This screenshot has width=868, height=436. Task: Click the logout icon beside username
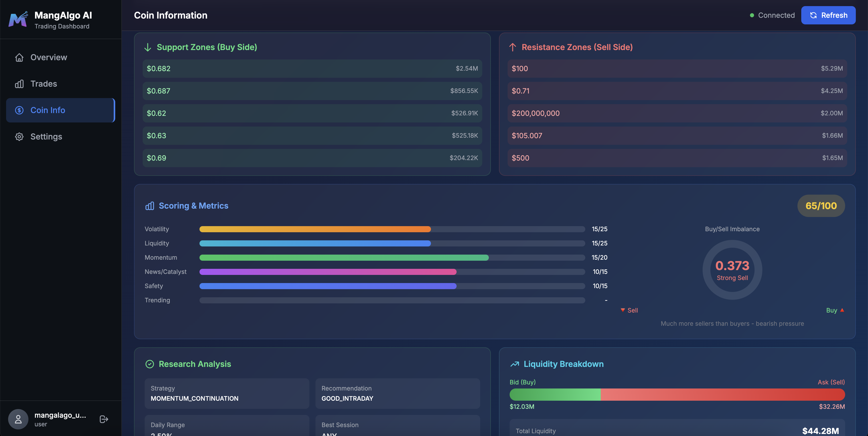[104, 419]
